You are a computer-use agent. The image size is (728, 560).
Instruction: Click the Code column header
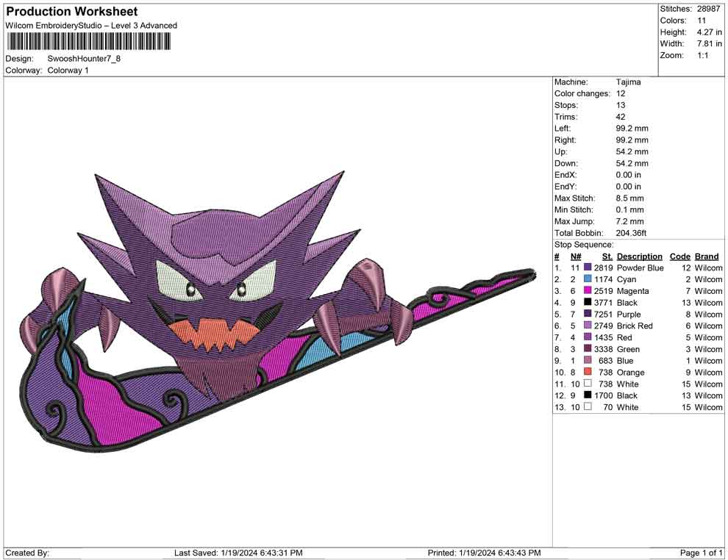(680, 256)
